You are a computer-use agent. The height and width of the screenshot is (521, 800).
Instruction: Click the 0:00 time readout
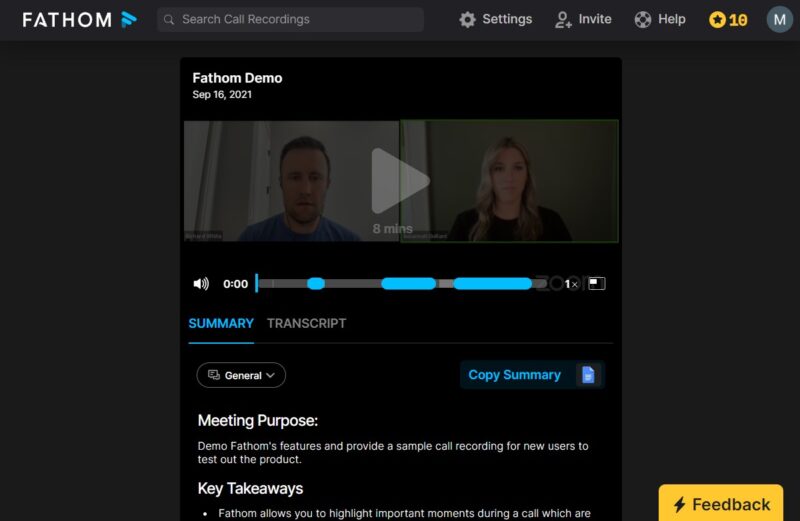pyautogui.click(x=235, y=284)
